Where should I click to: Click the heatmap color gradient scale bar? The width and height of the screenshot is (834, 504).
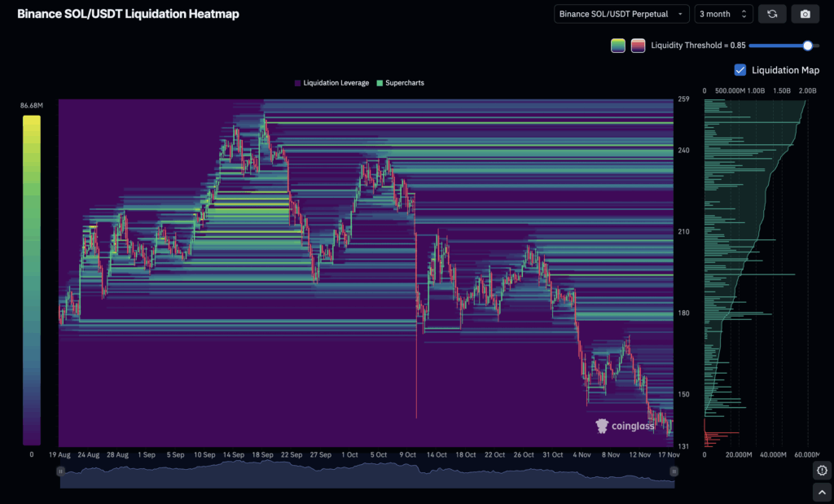[32, 280]
